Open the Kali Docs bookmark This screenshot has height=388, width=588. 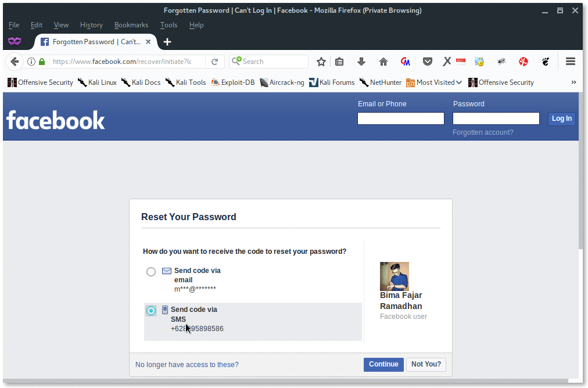pyautogui.click(x=141, y=82)
